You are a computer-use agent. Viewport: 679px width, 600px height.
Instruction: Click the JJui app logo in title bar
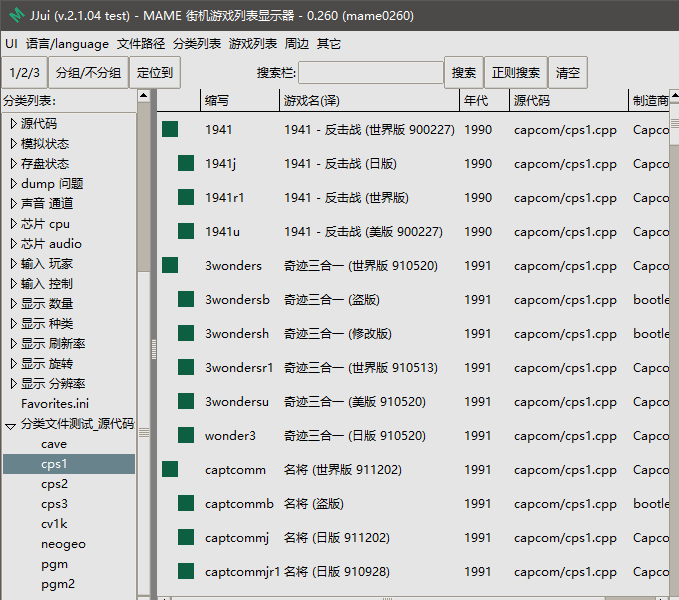[17, 15]
